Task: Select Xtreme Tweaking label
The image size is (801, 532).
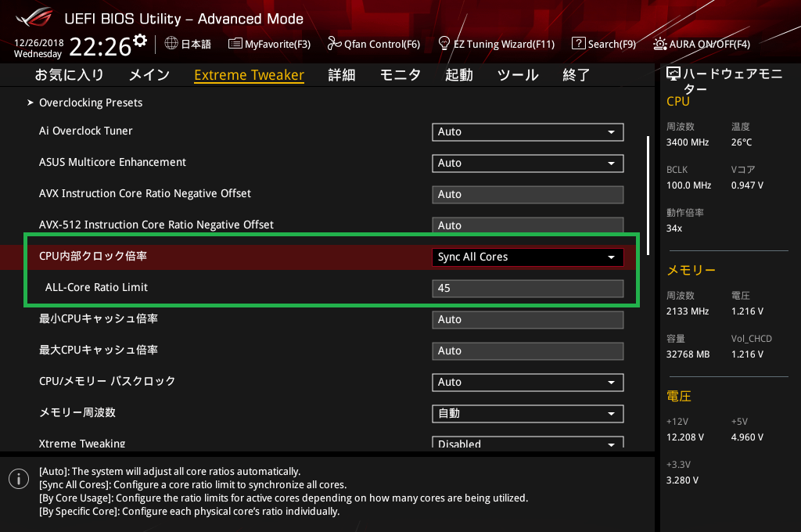Action: [81, 443]
